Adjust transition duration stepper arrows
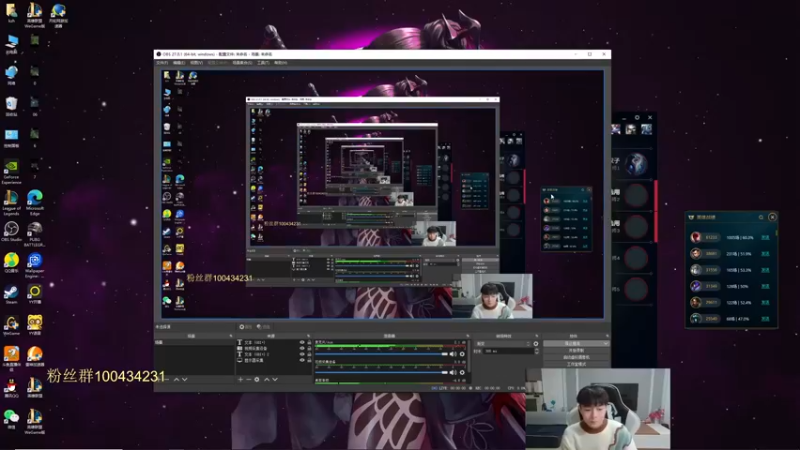Screen dimensions: 800x450 [536, 351]
